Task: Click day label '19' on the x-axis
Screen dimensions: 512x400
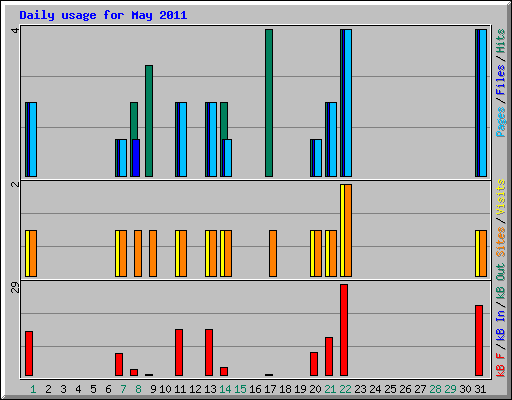Action: coord(300,389)
